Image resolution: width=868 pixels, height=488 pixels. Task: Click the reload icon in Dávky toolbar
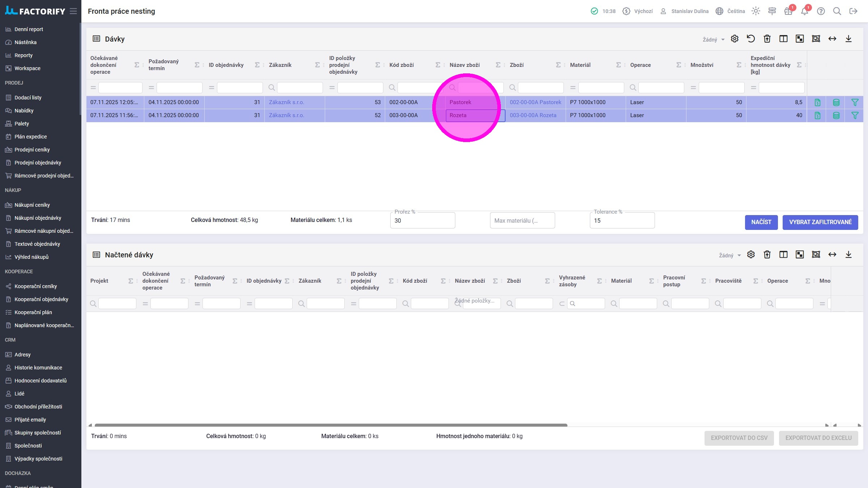point(751,39)
